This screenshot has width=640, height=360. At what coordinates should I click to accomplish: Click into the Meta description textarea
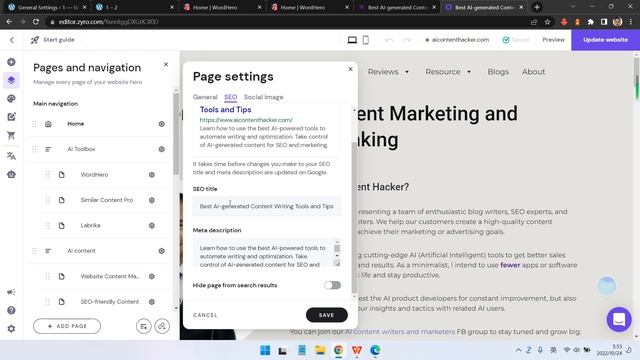[x=263, y=253]
